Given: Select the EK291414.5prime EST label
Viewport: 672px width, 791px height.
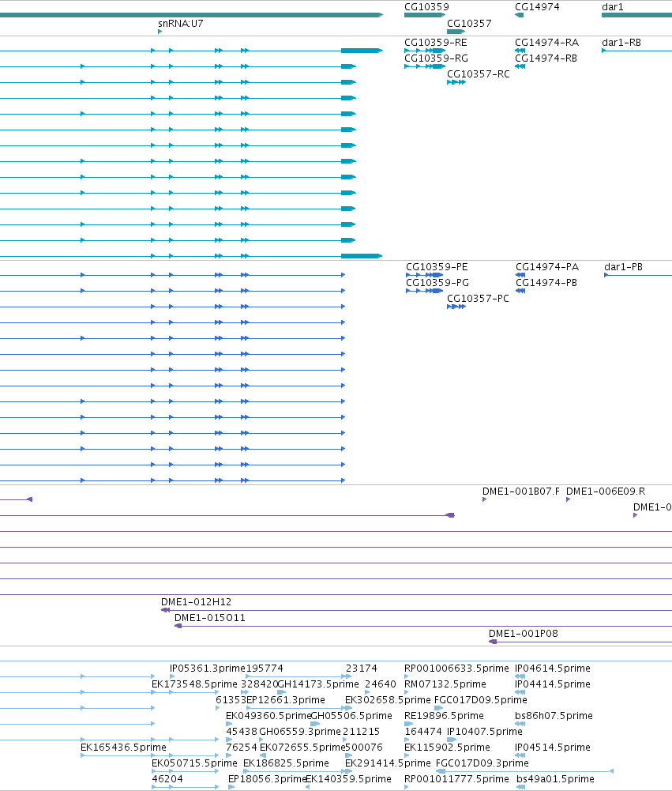Looking at the screenshot, I should coord(388,763).
